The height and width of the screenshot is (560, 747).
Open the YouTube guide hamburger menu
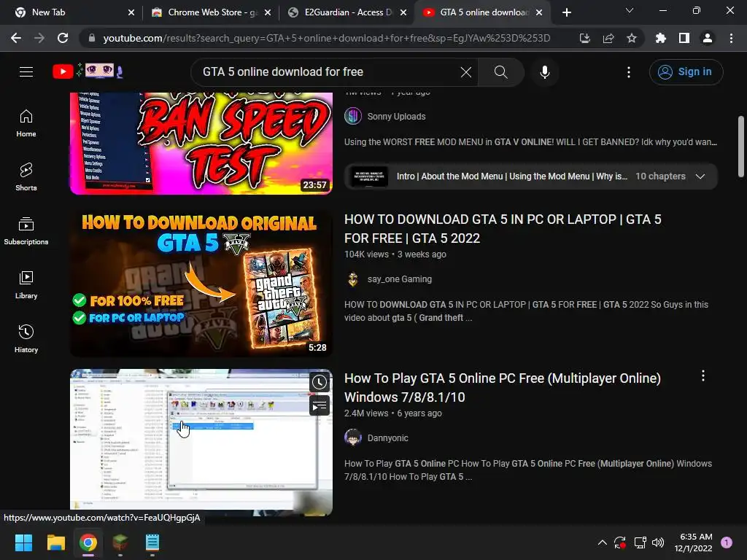click(x=26, y=72)
